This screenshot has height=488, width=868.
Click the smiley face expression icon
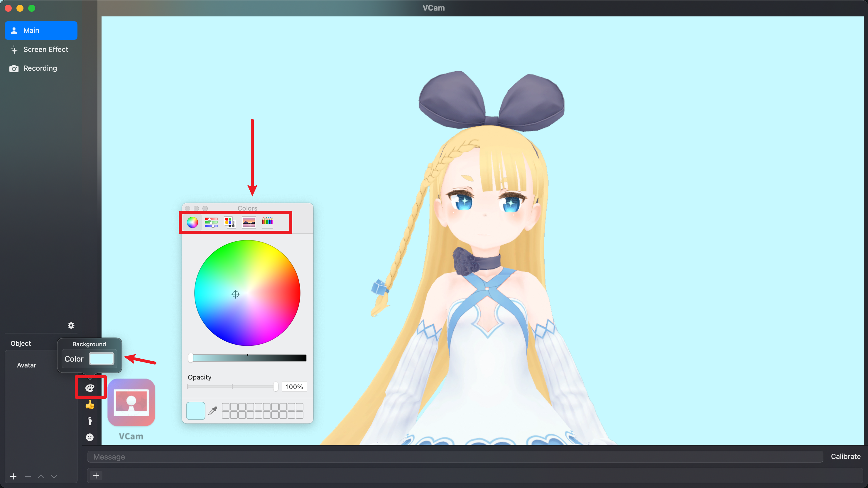click(89, 437)
